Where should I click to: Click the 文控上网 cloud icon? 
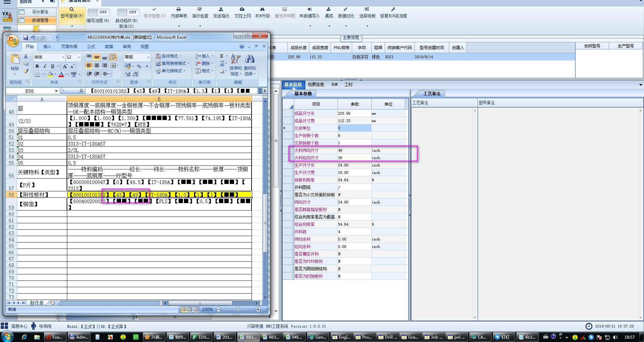pos(242,9)
